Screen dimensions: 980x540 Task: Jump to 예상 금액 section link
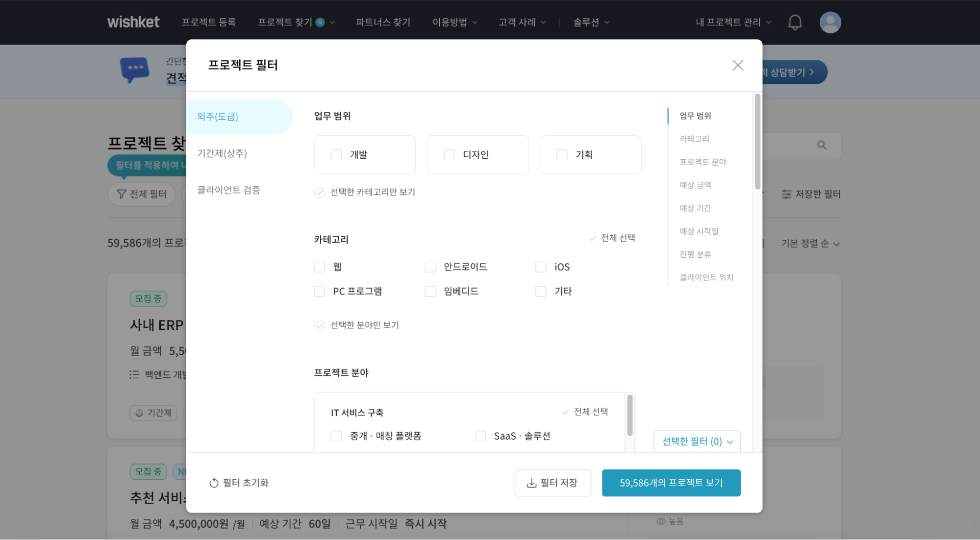pyautogui.click(x=695, y=185)
